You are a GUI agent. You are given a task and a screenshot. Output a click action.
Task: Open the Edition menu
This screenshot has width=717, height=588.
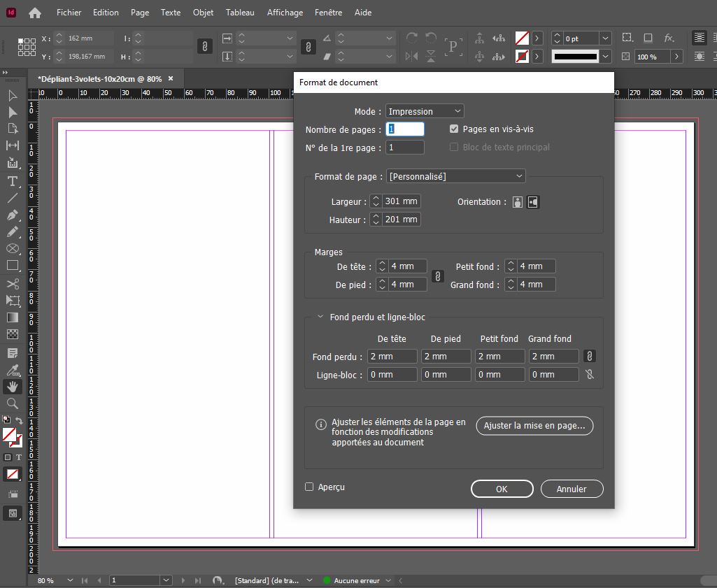106,13
